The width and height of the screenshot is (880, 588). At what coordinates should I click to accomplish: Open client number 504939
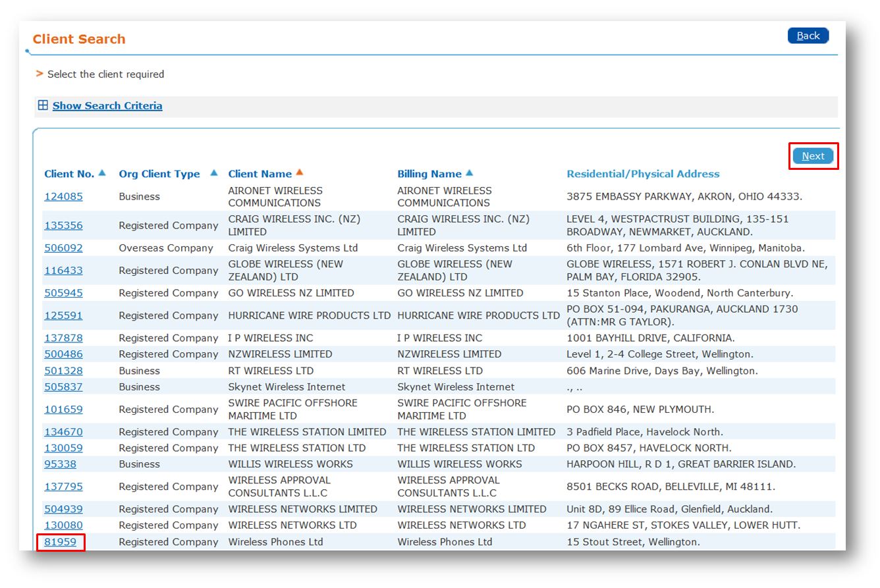pyautogui.click(x=63, y=509)
